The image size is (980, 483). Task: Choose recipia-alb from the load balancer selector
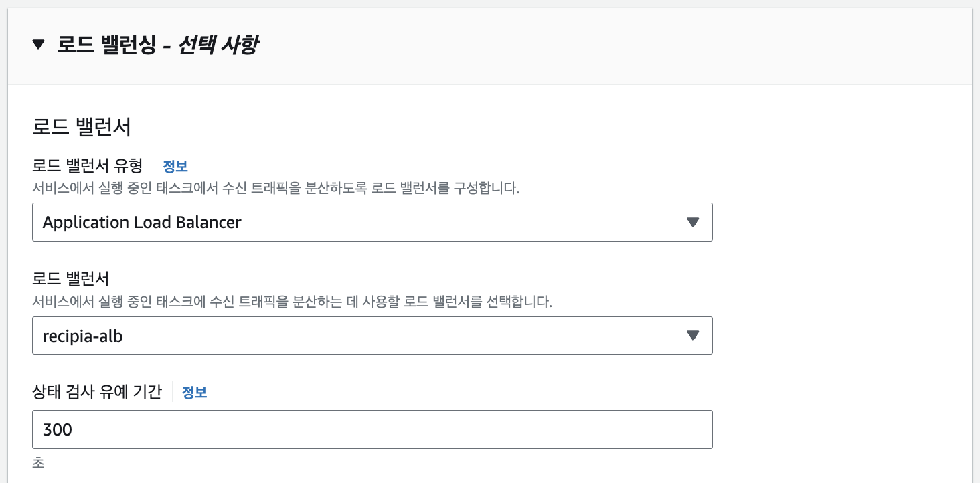point(372,336)
